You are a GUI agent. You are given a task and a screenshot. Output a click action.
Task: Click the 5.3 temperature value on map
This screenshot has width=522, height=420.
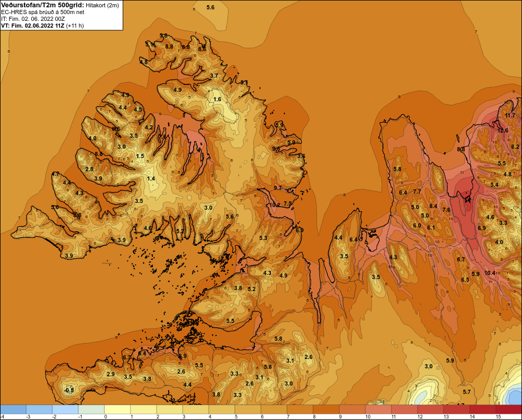pyautogui.click(x=263, y=237)
